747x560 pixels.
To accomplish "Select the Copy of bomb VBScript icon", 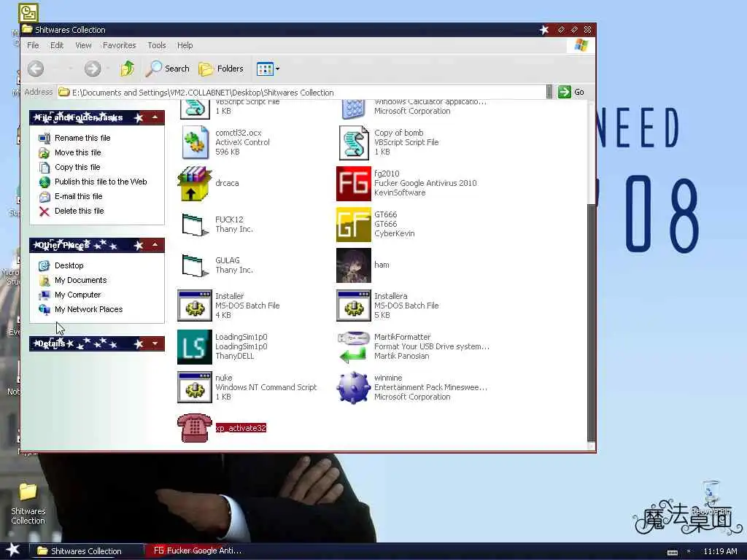I will [x=354, y=142].
